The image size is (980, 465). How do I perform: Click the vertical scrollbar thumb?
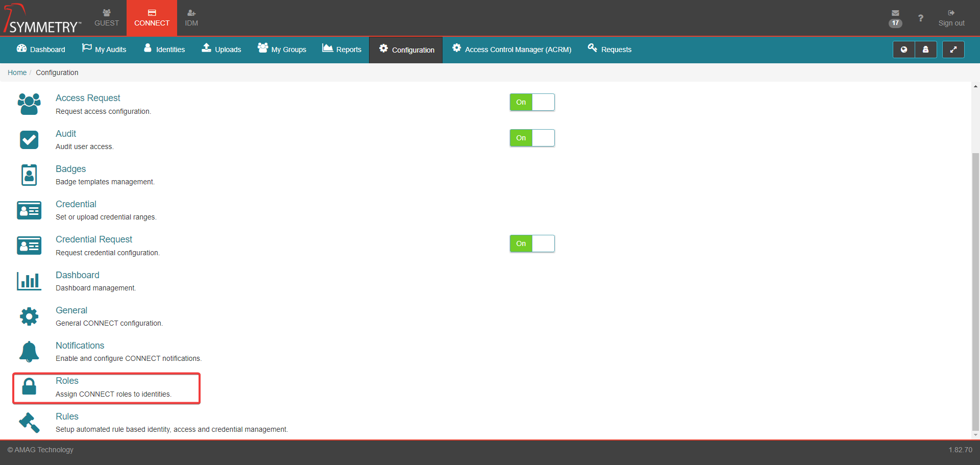click(x=975, y=292)
